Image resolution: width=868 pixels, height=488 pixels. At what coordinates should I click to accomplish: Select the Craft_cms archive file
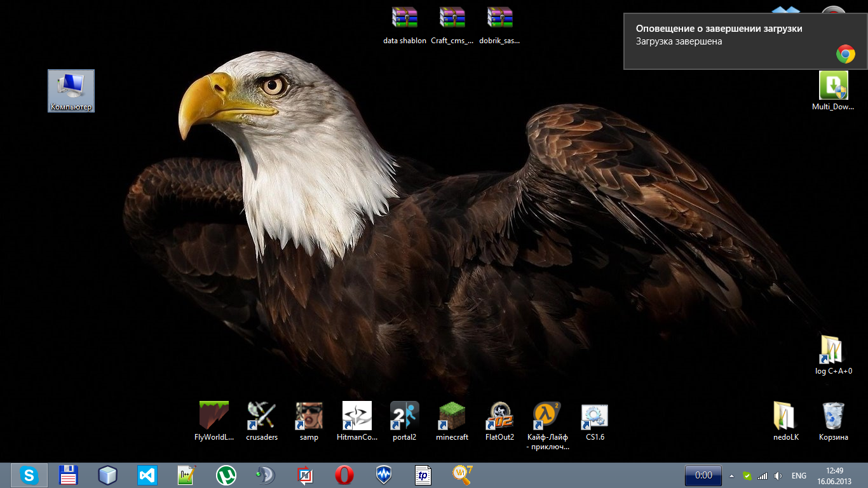click(x=452, y=26)
